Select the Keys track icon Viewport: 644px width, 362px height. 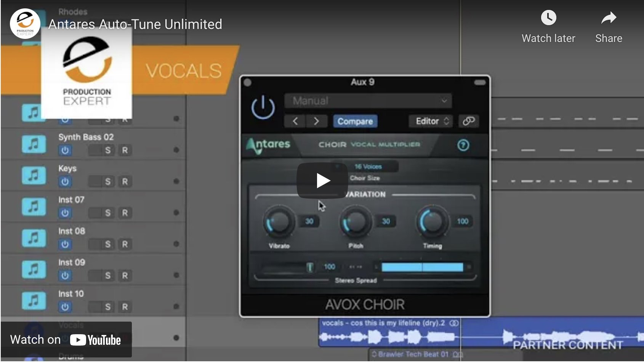tap(34, 175)
